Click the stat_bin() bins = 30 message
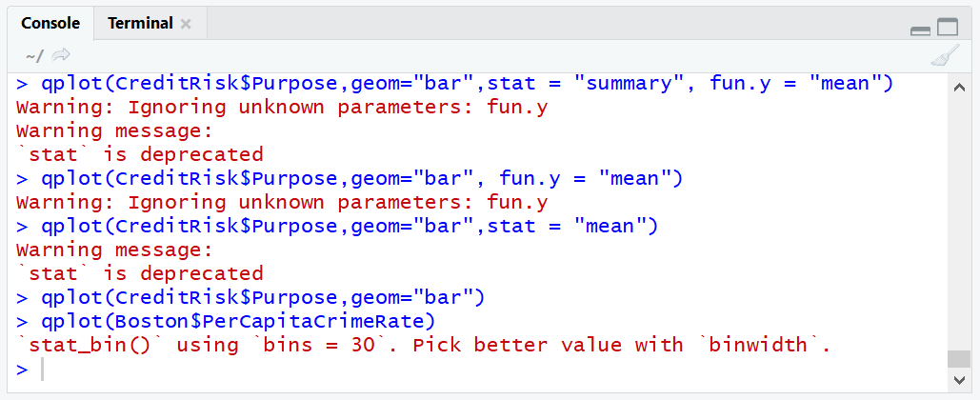Viewport: 980px width, 400px height. pyautogui.click(x=424, y=345)
